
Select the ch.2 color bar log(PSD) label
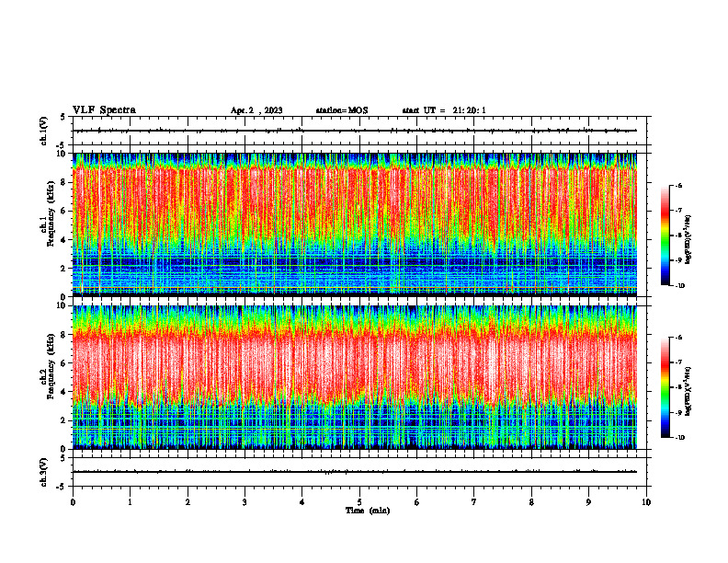point(688,390)
